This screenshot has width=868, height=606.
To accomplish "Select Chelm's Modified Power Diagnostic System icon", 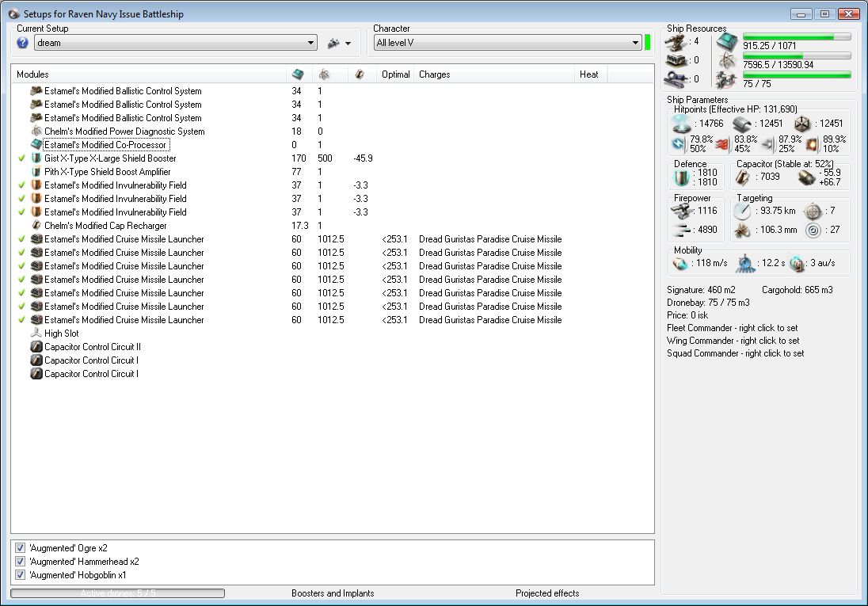I will tap(36, 131).
